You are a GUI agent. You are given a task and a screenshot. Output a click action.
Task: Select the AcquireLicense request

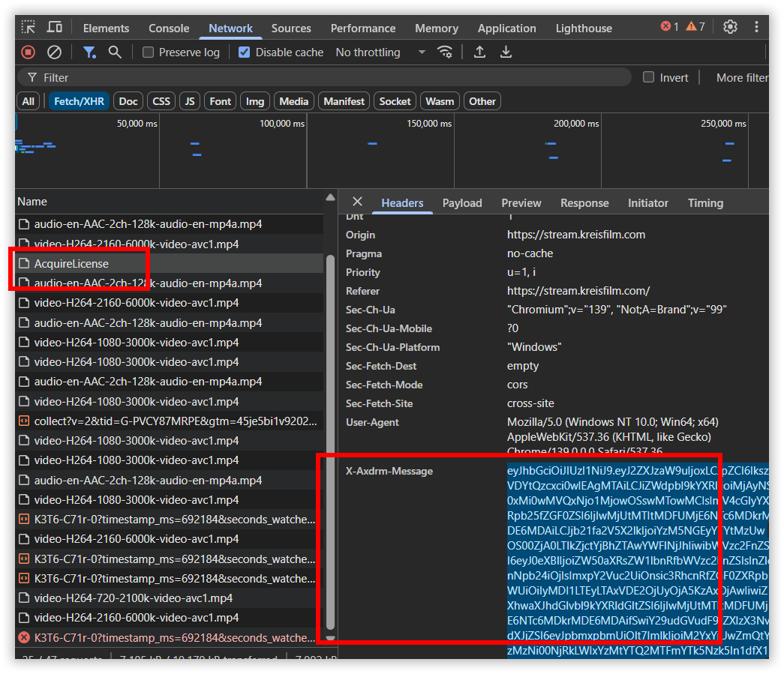click(71, 264)
